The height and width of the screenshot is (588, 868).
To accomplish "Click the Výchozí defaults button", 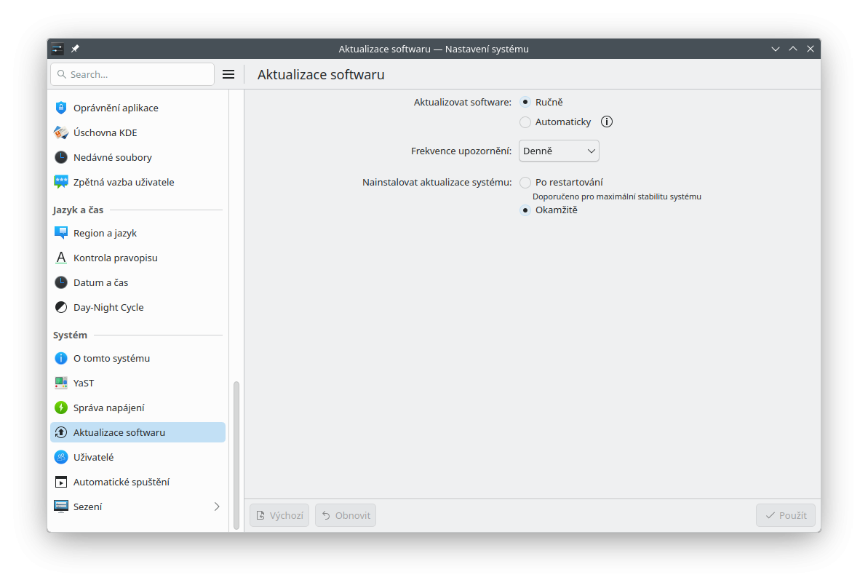I will (279, 515).
